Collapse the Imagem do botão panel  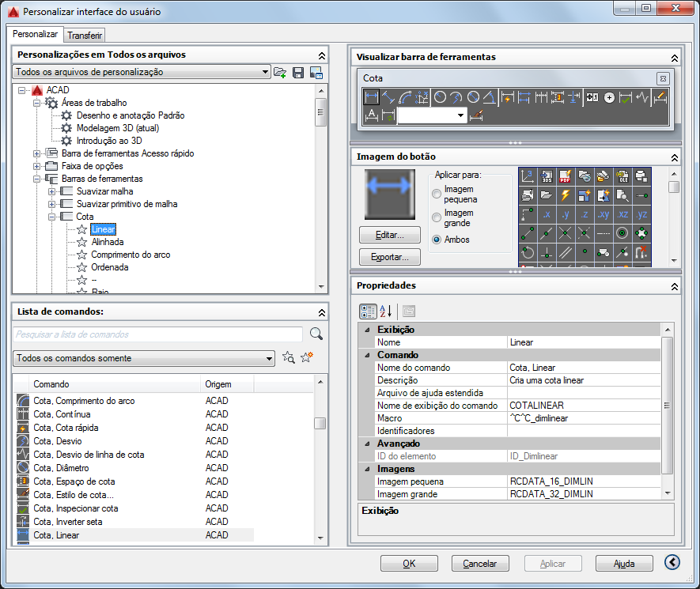674,158
